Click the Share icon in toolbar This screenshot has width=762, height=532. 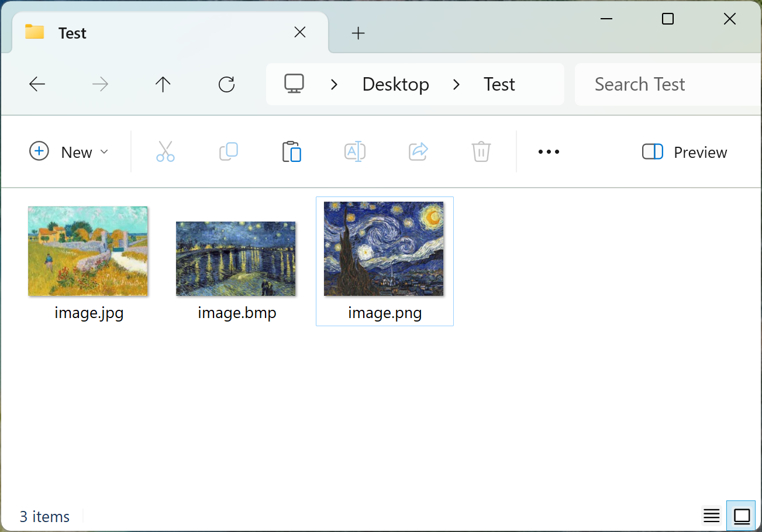[x=418, y=151]
